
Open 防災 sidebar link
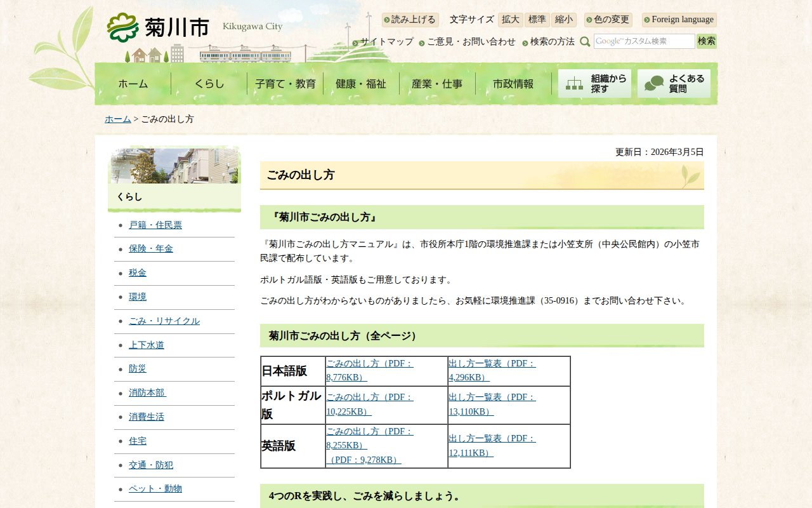click(138, 369)
